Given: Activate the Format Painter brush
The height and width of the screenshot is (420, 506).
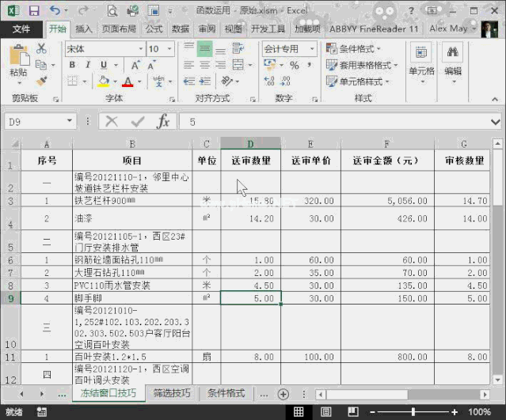Looking at the screenshot, I should [x=41, y=81].
